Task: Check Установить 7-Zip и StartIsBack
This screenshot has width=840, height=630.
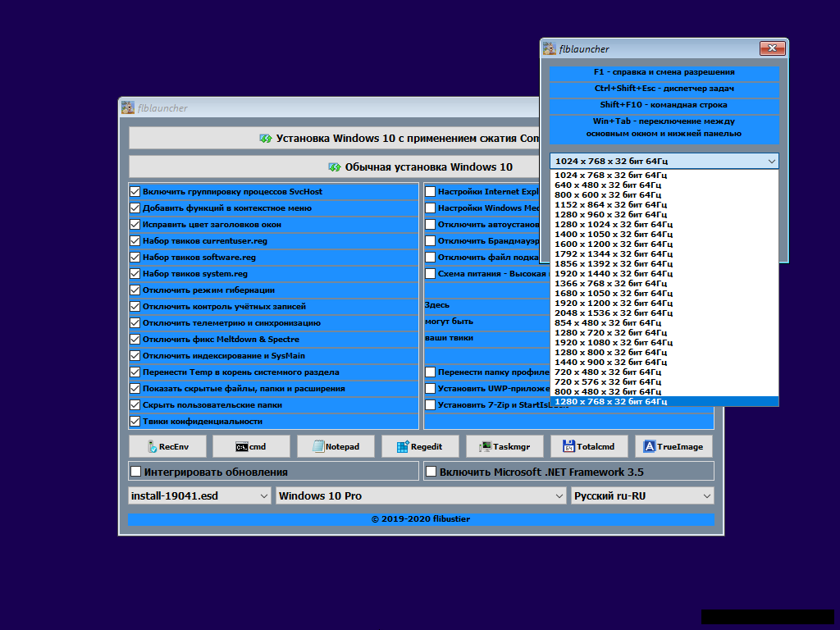Action: click(430, 405)
